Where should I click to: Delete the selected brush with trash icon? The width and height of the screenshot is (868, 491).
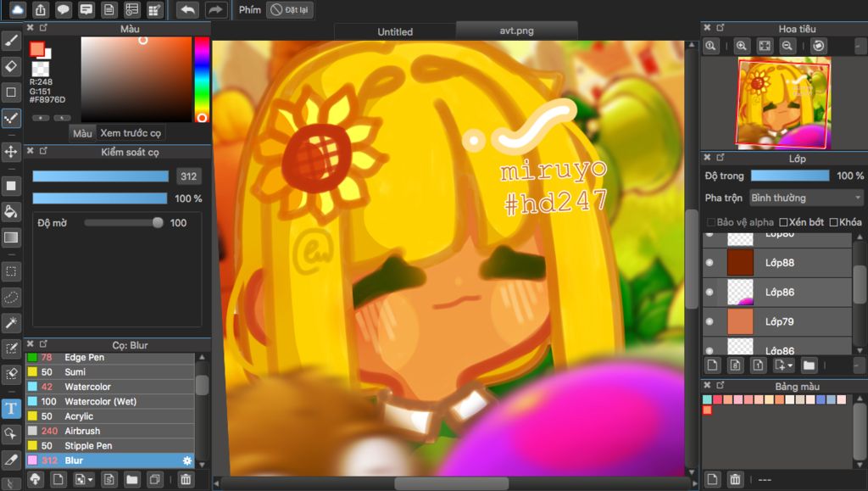pyautogui.click(x=186, y=479)
